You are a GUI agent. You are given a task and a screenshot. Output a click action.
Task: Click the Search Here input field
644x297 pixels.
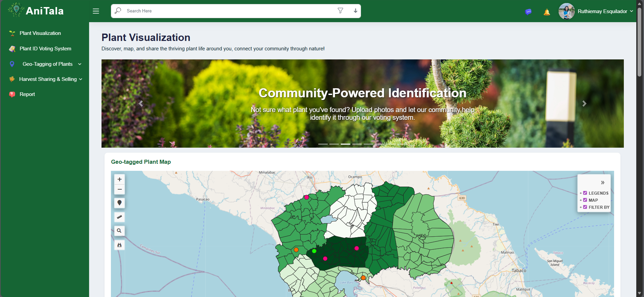(229, 11)
